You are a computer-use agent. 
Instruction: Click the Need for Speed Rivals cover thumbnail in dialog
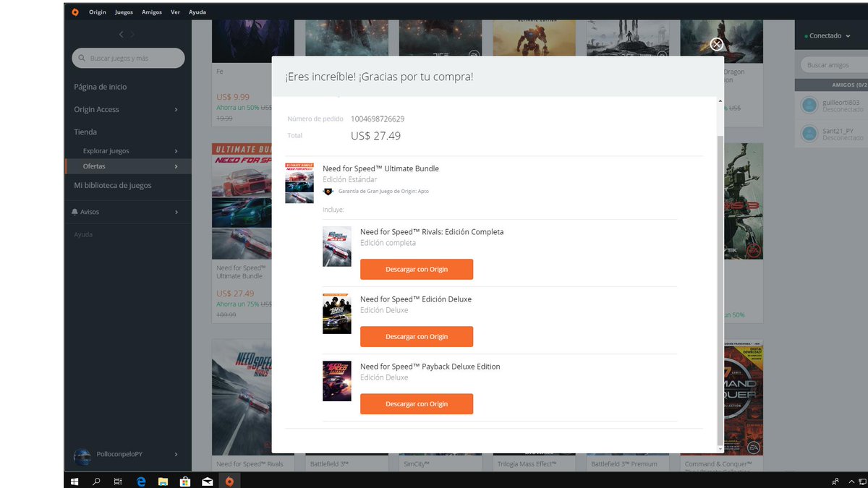337,247
